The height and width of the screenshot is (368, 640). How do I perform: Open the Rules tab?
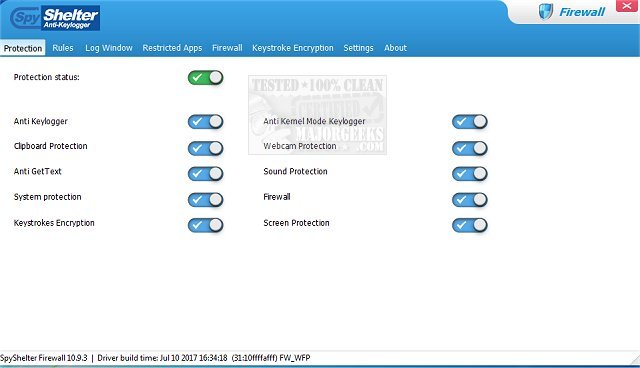(x=63, y=48)
